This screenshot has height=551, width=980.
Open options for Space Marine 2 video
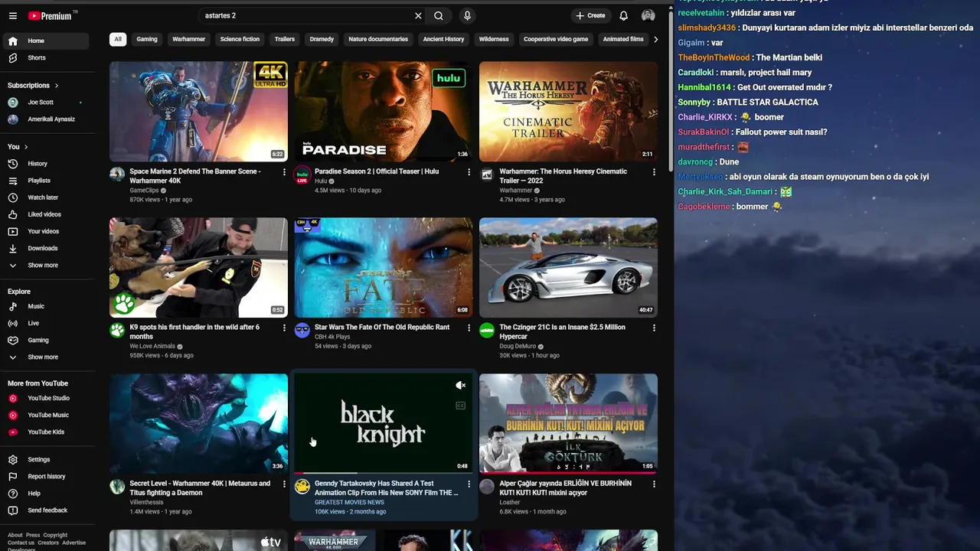[284, 172]
